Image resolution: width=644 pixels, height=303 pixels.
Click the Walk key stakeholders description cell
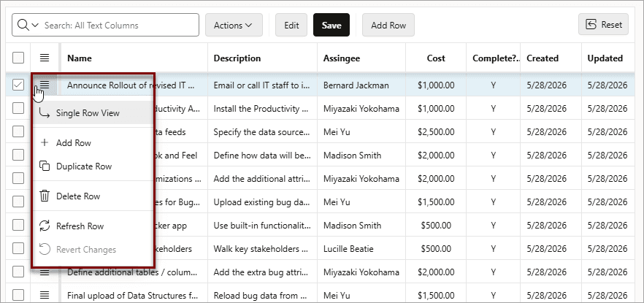(x=262, y=248)
